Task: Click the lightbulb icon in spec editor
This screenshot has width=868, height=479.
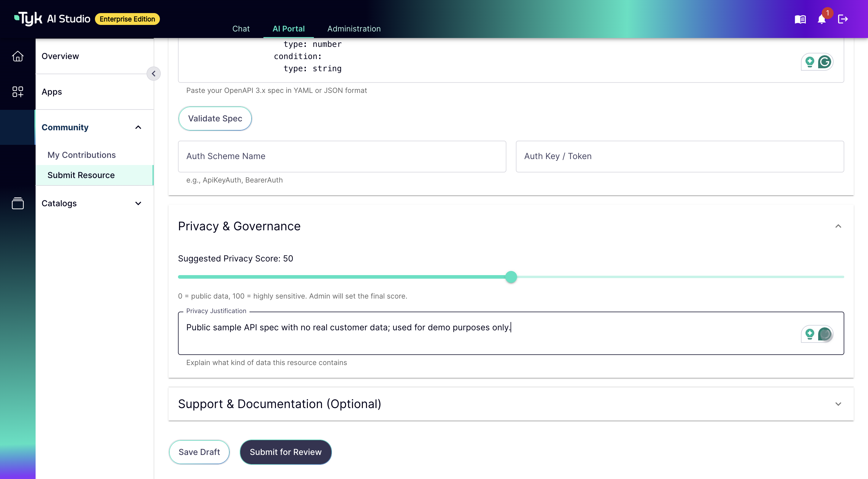Action: click(809, 62)
